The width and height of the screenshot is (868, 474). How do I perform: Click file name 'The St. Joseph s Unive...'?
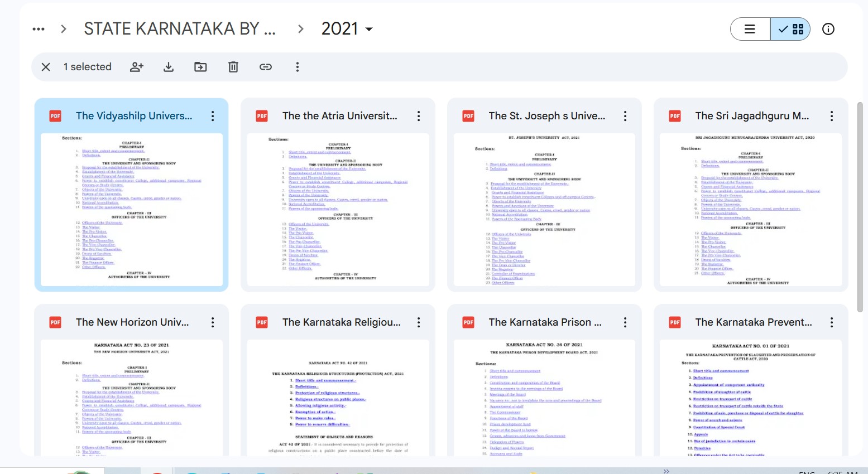click(547, 116)
